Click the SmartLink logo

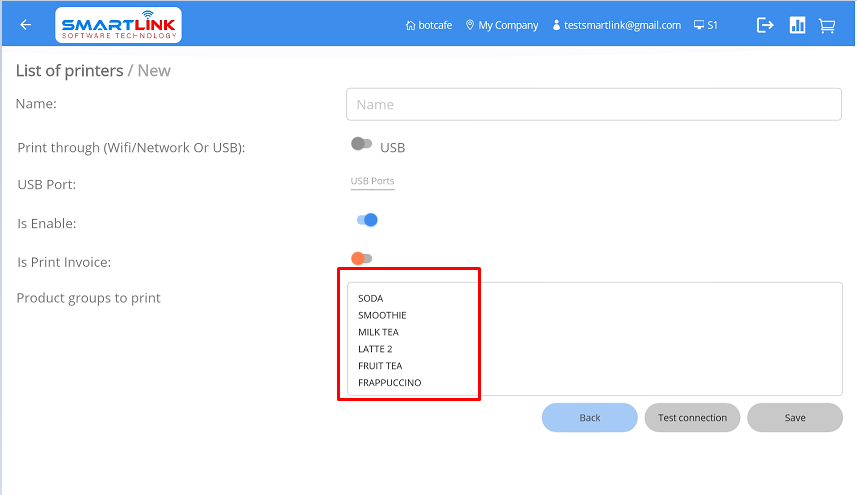click(118, 25)
